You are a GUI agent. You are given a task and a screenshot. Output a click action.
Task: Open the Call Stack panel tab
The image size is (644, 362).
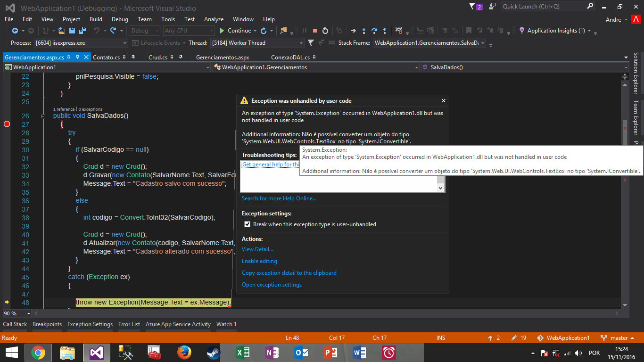15,324
